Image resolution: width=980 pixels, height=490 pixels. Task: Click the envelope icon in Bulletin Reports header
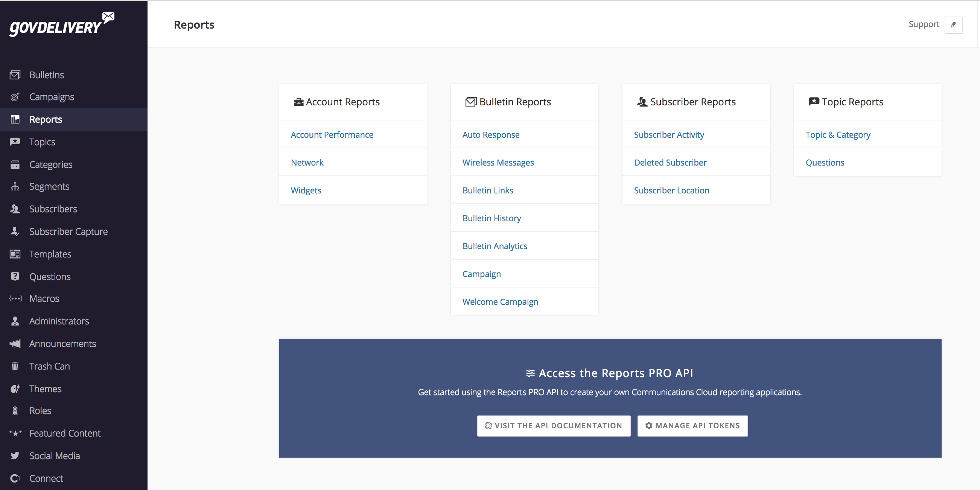click(470, 102)
